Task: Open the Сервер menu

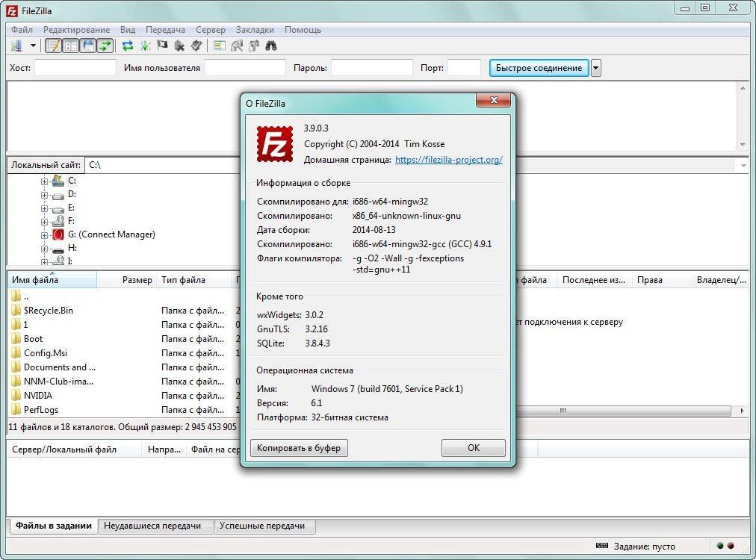Action: (x=210, y=29)
